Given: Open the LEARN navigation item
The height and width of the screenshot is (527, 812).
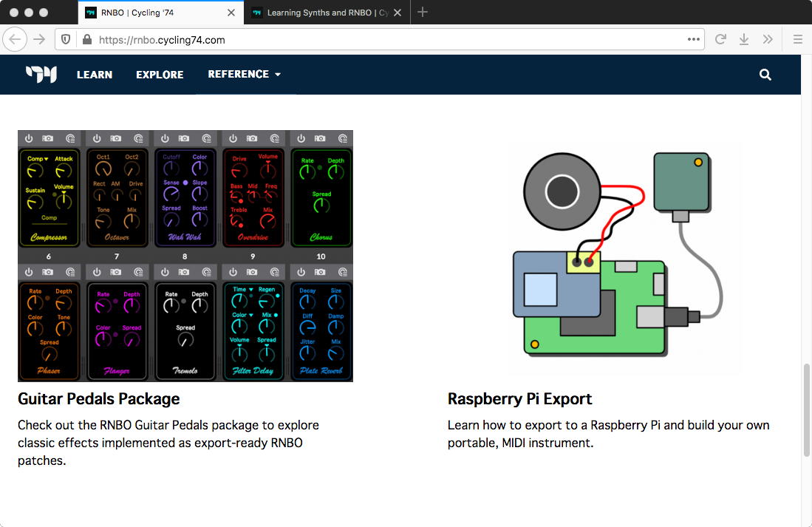Looking at the screenshot, I should click(x=95, y=75).
